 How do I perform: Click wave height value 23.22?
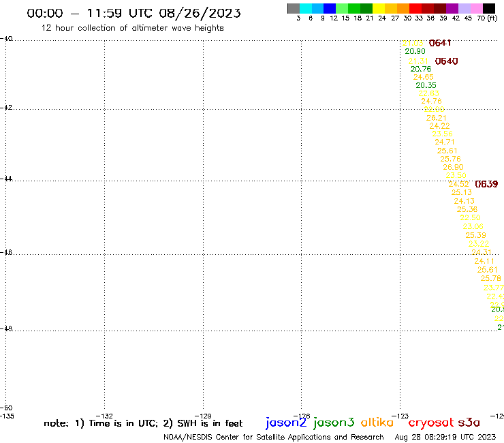pyautogui.click(x=479, y=243)
